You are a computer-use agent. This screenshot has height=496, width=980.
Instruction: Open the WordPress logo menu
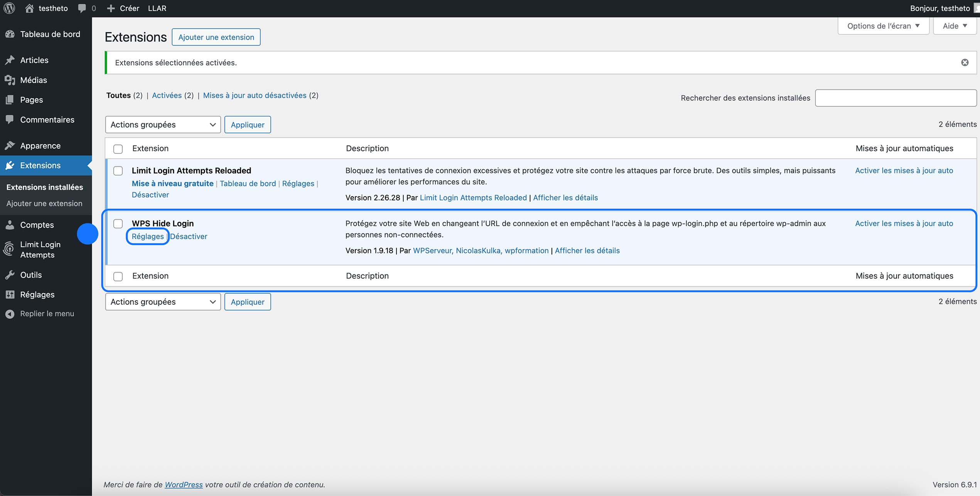point(8,8)
